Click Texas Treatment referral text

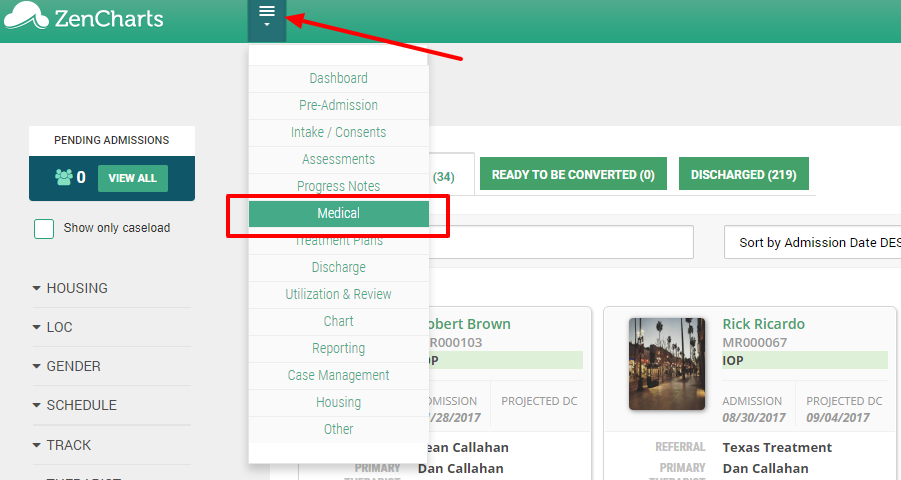tap(777, 447)
